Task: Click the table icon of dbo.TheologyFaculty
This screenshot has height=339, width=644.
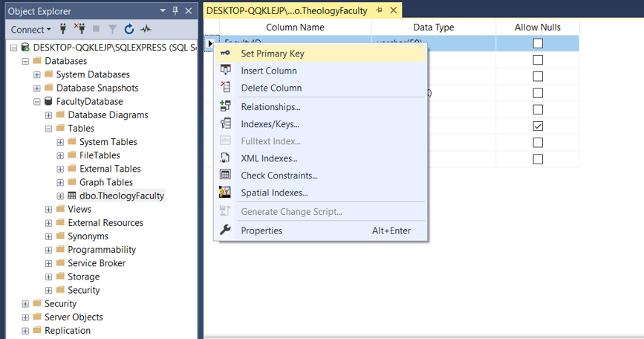Action: tap(72, 196)
